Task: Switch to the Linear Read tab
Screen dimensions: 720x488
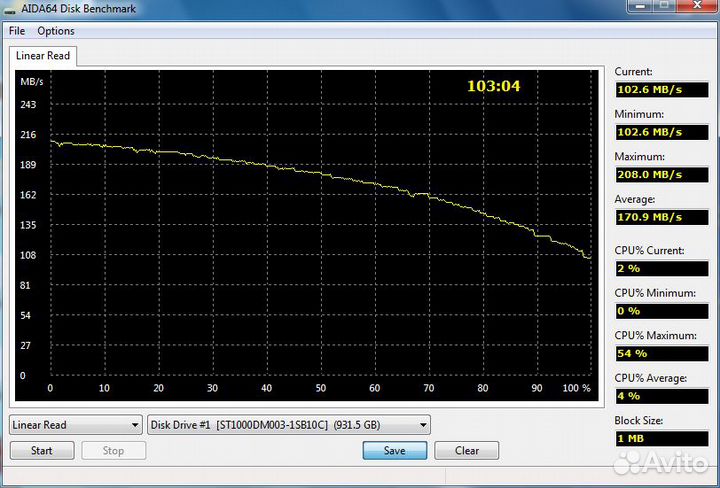Action: 43,56
